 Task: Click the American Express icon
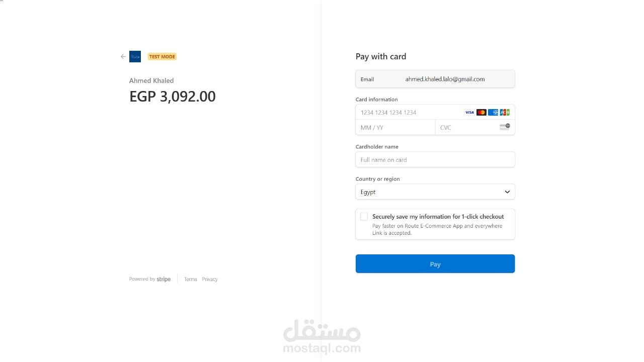tap(493, 113)
